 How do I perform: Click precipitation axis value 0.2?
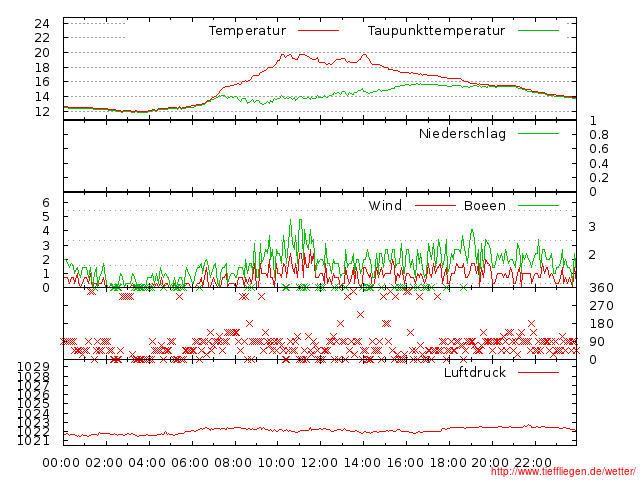pyautogui.click(x=599, y=178)
